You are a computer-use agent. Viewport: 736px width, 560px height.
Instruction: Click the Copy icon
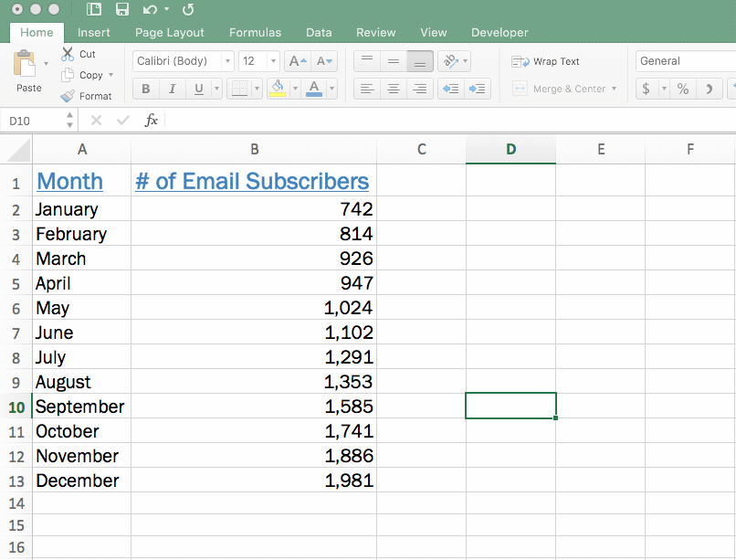point(69,75)
